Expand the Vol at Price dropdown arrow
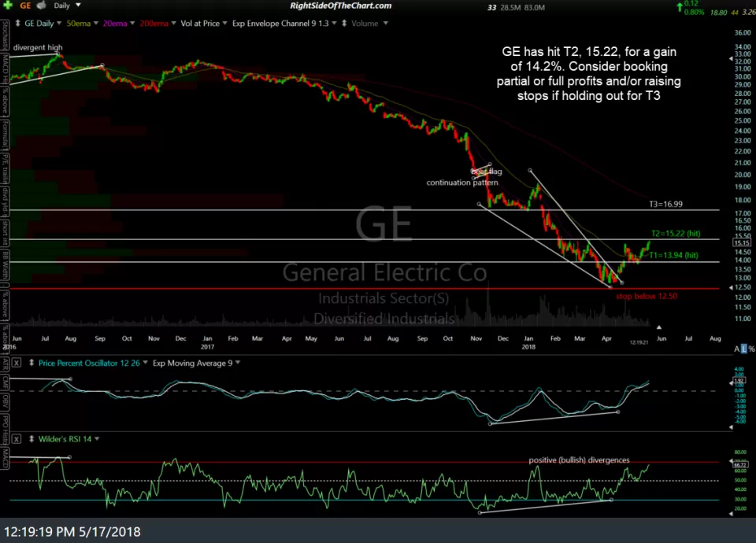Image resolution: width=756 pixels, height=543 pixels. point(224,23)
